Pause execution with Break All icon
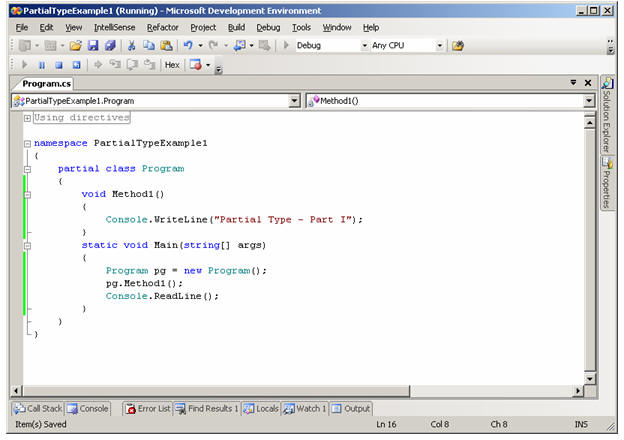The height and width of the screenshot is (440, 624). coord(42,65)
